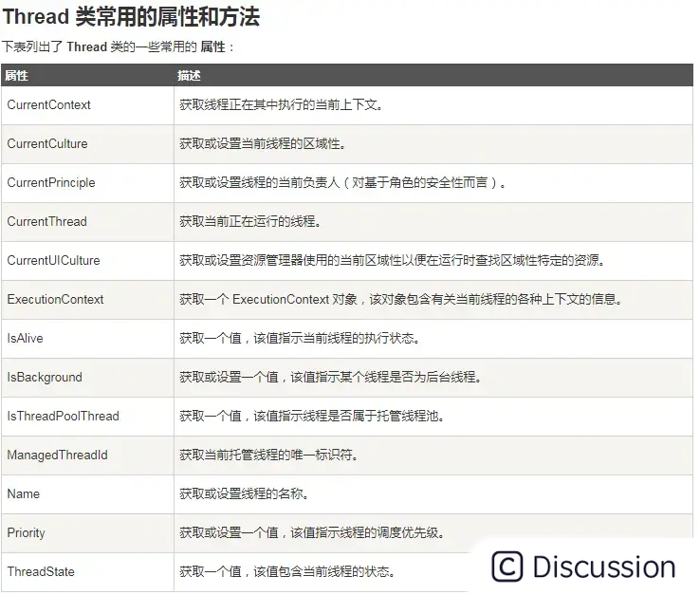Image resolution: width=700 pixels, height=595 pixels.
Task: Click the heading "Thread 类常用的属性和方法"
Action: coord(131,17)
